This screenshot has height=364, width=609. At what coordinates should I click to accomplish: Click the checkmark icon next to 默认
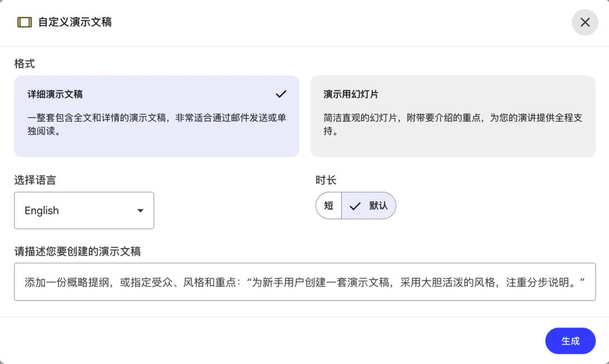tap(355, 206)
